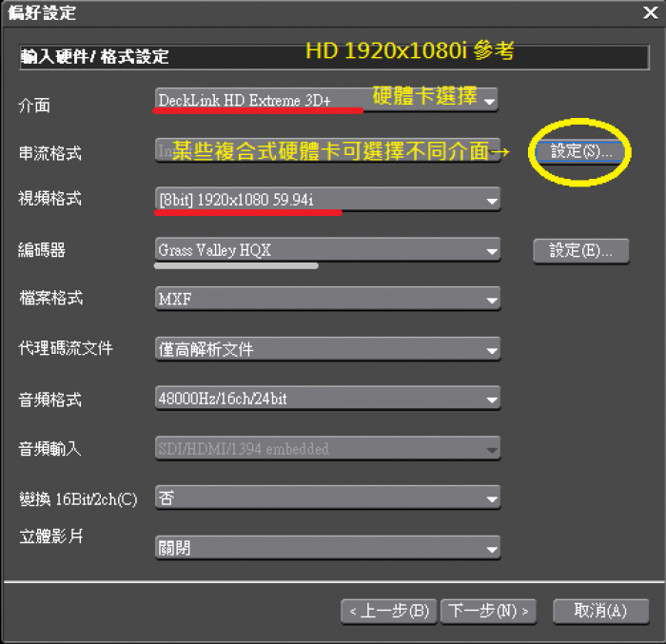The width and height of the screenshot is (666, 644).
Task: Click the arrow of 立體影片 combo box
Action: click(492, 549)
